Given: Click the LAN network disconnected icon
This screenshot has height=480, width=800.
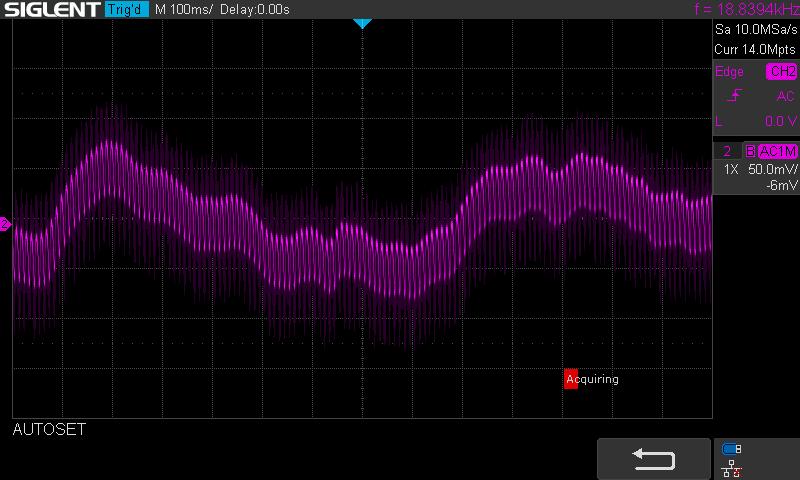Looking at the screenshot, I should 732,469.
